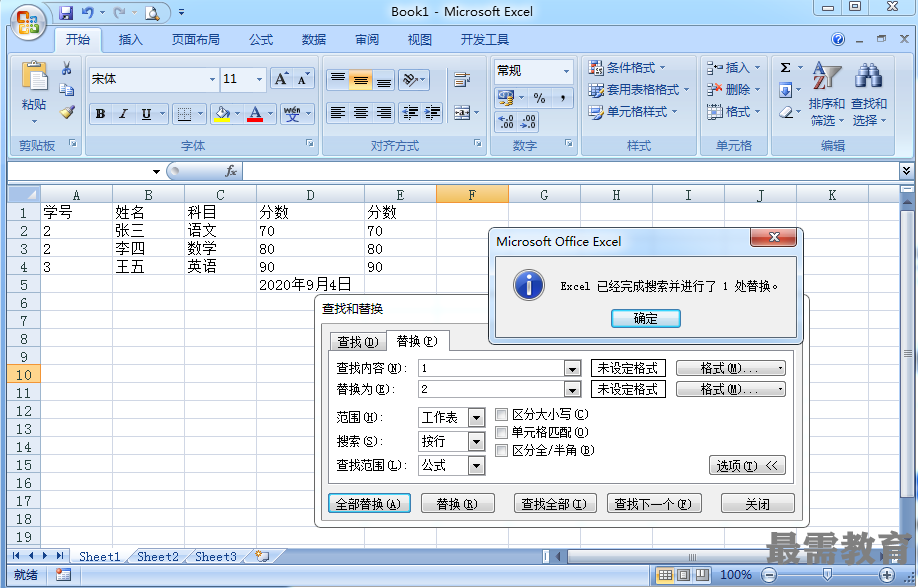Viewport: 918px width, 588px height.
Task: Click cell D5 containing 2020年9月4日
Action: [x=310, y=285]
